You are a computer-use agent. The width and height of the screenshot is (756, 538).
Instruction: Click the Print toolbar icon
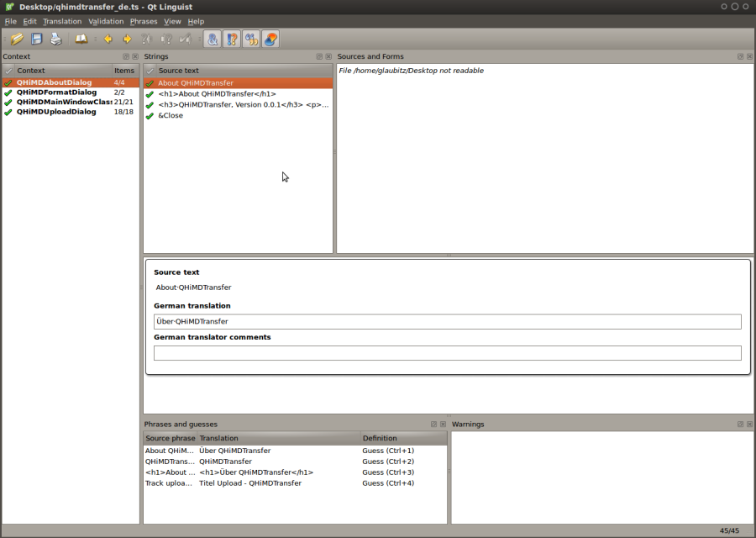[x=55, y=39]
